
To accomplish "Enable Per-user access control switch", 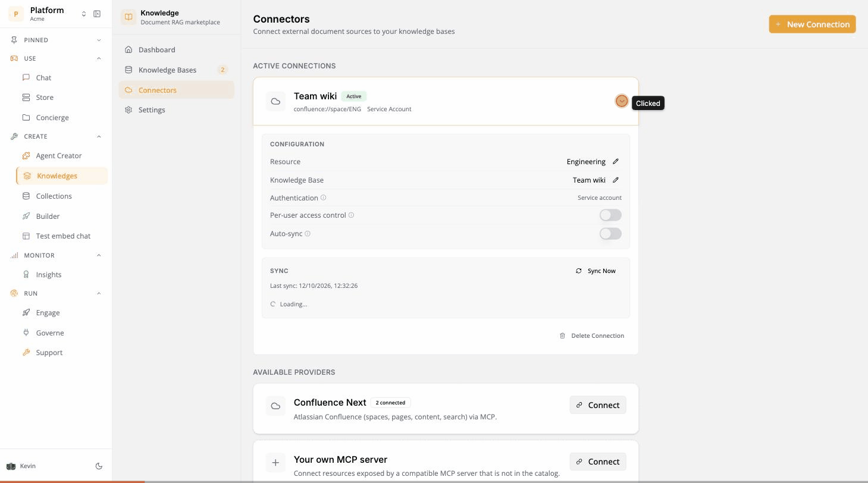I will pos(610,215).
